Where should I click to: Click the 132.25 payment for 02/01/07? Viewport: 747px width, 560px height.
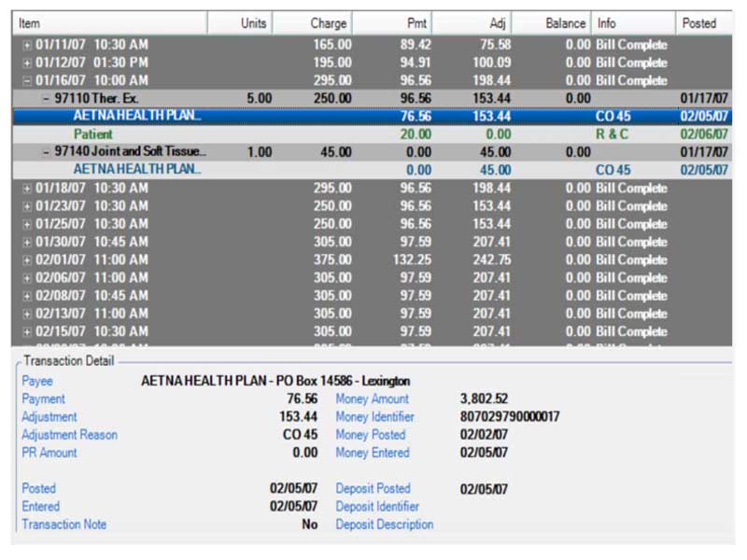click(412, 260)
